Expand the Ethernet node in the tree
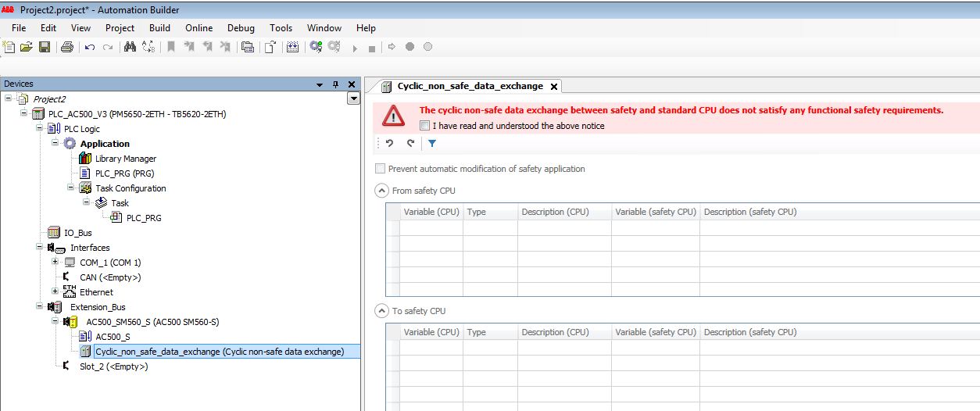Image resolution: width=980 pixels, height=411 pixels. (55, 292)
